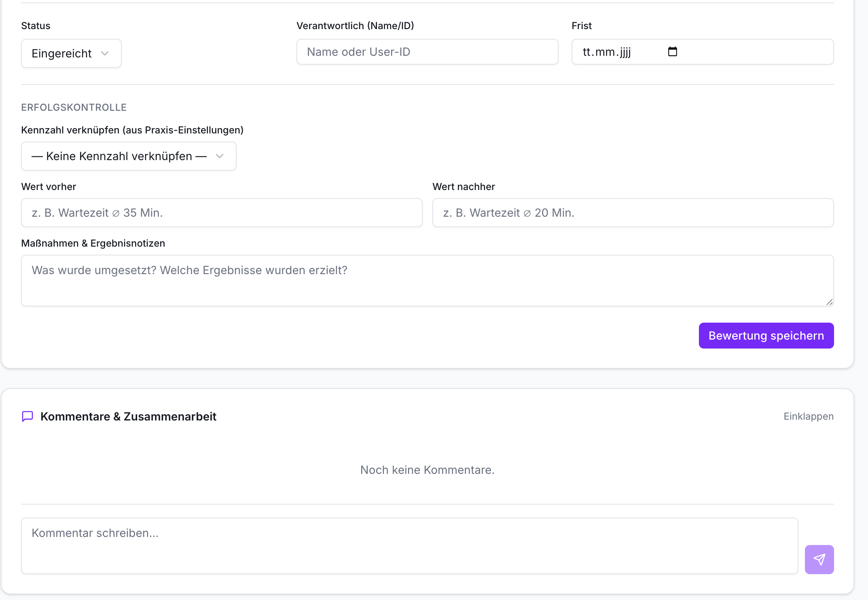Open the Status dropdown showing Eingereicht

(x=71, y=53)
